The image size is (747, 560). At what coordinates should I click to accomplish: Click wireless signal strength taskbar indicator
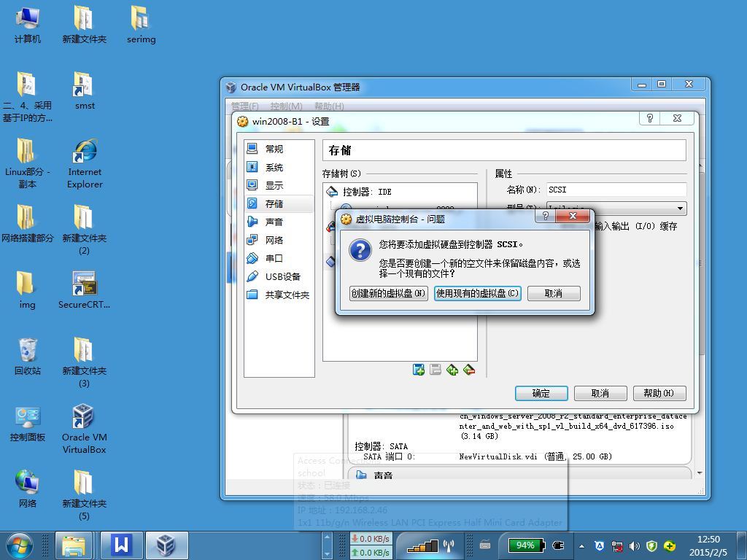coord(422,545)
